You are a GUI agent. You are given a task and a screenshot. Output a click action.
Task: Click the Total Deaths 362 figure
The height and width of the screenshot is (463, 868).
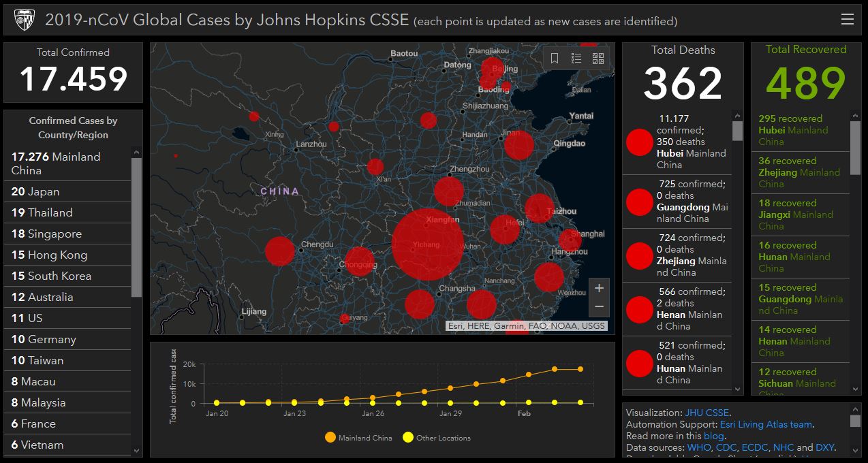[x=683, y=84]
